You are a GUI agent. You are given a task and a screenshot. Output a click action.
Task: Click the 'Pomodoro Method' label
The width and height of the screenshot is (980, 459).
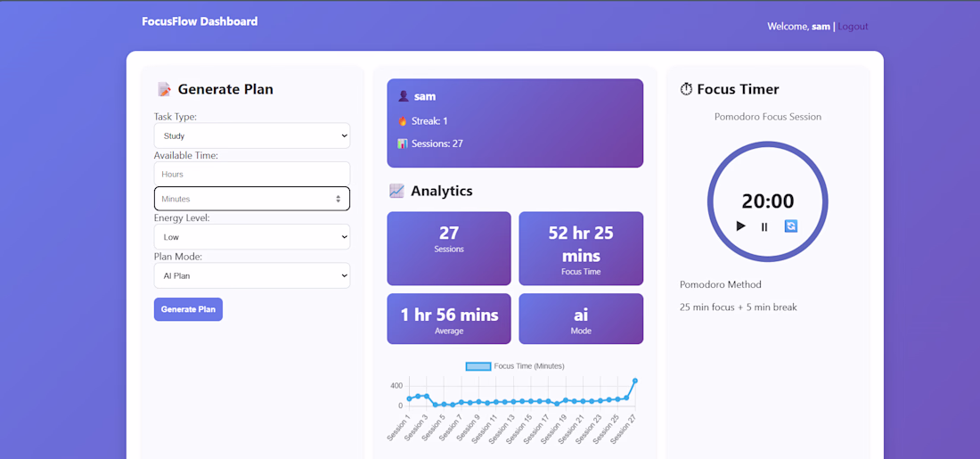[721, 284]
